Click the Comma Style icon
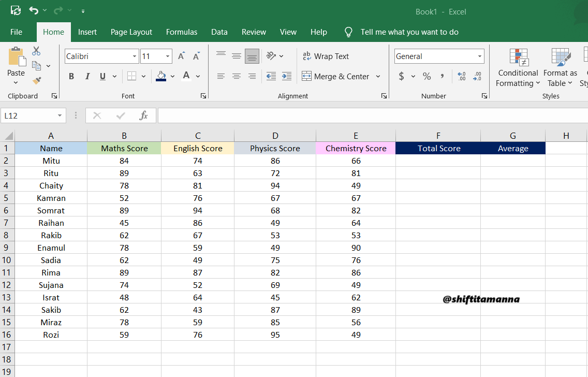The width and height of the screenshot is (588, 377). tap(443, 77)
